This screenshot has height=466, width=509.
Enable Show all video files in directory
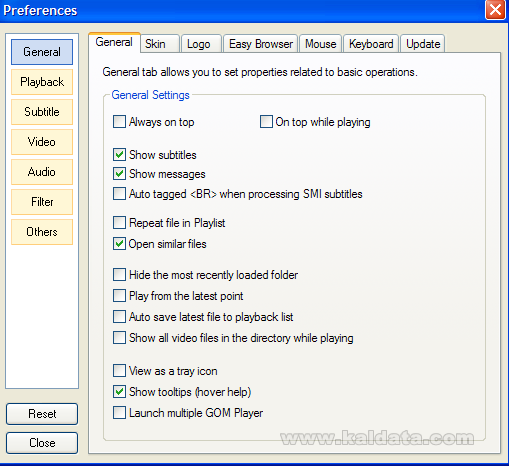coord(119,338)
